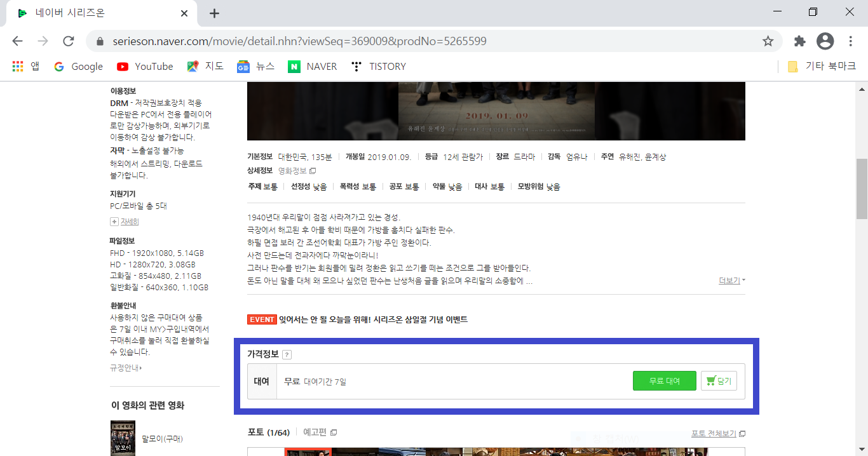Click the 폭력성 보통 rating item
The height and width of the screenshot is (456, 868).
point(358,187)
